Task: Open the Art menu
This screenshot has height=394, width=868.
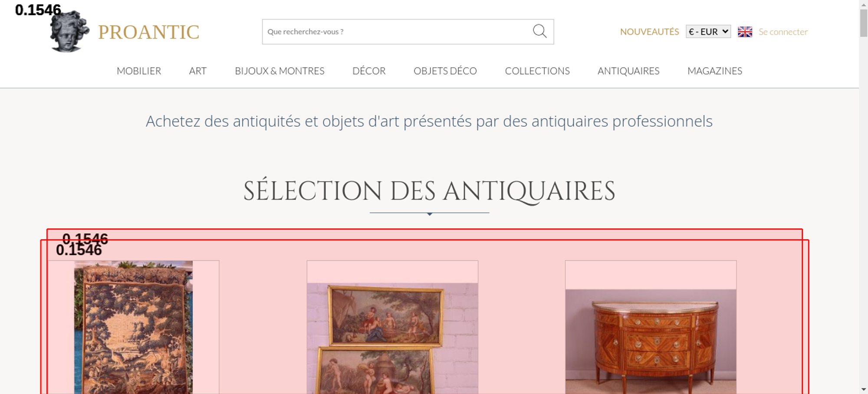Action: tap(198, 71)
